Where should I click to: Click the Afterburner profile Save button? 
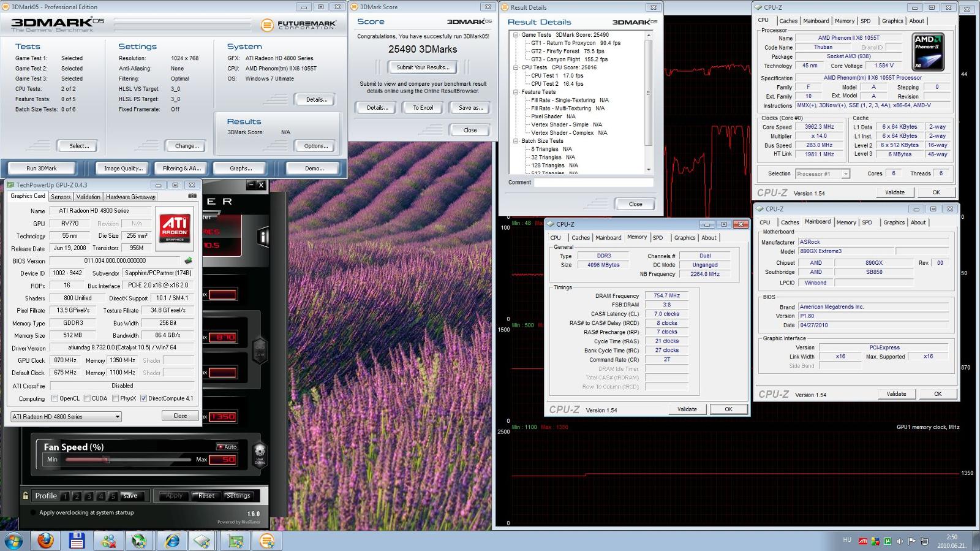[x=131, y=496]
